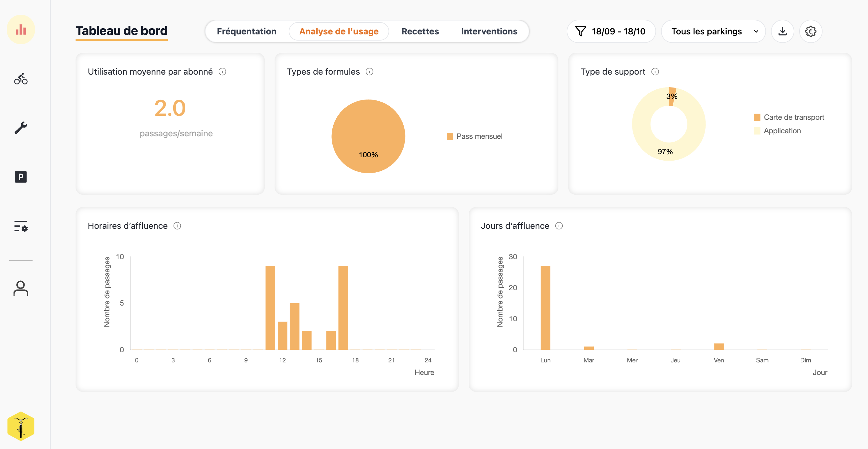Open the wrench maintenance section
The height and width of the screenshot is (449, 868).
[x=21, y=128]
